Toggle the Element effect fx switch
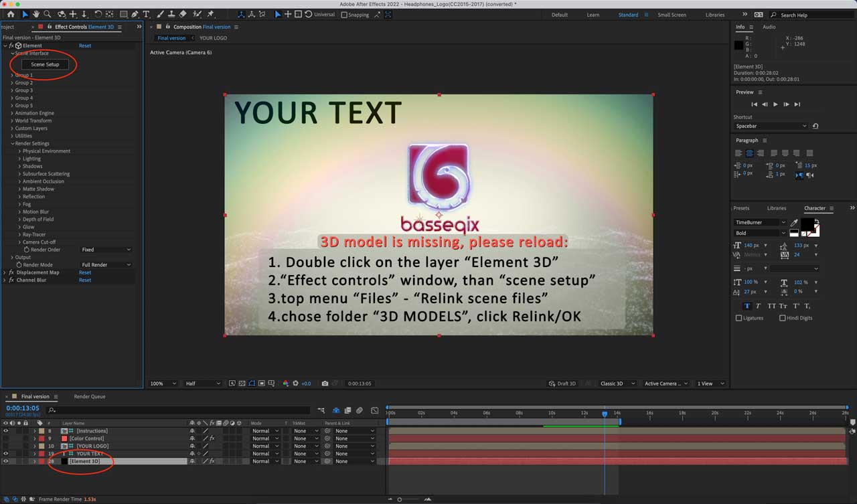This screenshot has width=857, height=504. tap(11, 46)
